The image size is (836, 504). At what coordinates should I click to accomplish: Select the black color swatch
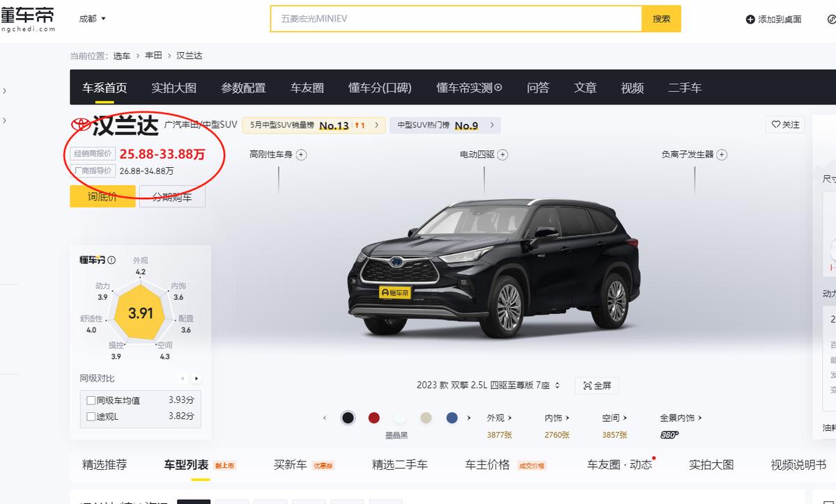(x=348, y=418)
